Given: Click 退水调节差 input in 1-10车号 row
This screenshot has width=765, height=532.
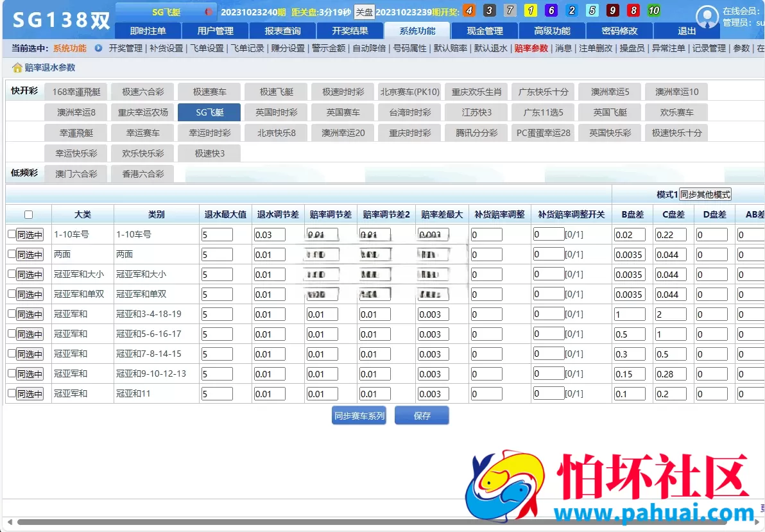Looking at the screenshot, I should point(270,235).
